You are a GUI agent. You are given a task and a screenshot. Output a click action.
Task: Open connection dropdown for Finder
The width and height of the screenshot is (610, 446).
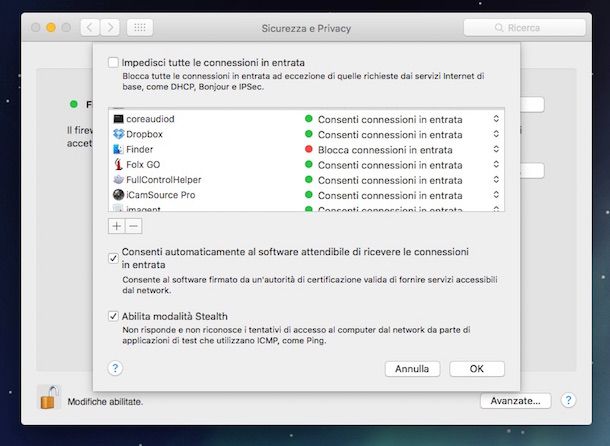click(496, 149)
